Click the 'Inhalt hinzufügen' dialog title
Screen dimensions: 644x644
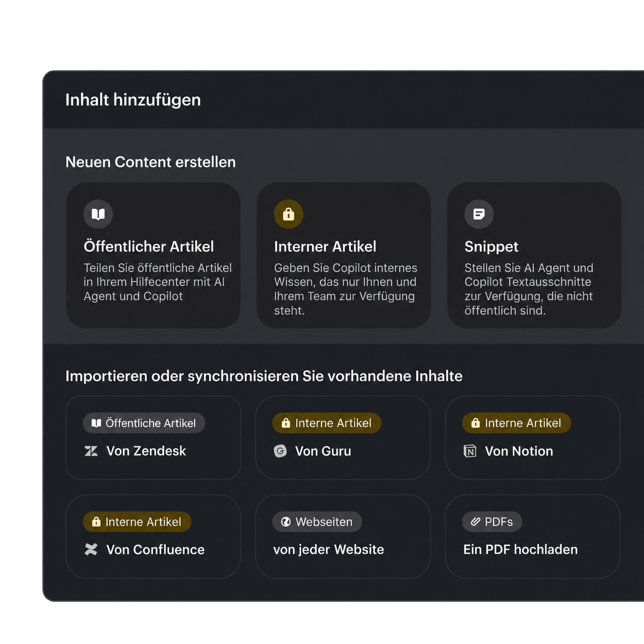133,100
